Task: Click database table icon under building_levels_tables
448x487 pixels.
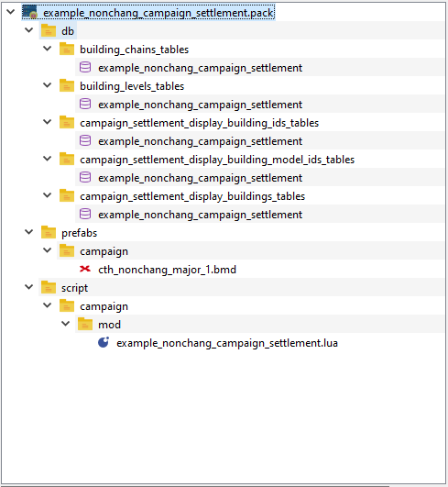Action: (85, 104)
